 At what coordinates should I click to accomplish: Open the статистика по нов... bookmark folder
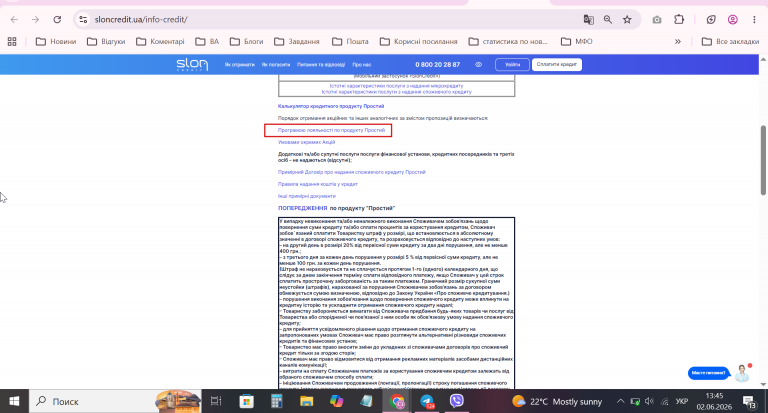click(x=508, y=42)
